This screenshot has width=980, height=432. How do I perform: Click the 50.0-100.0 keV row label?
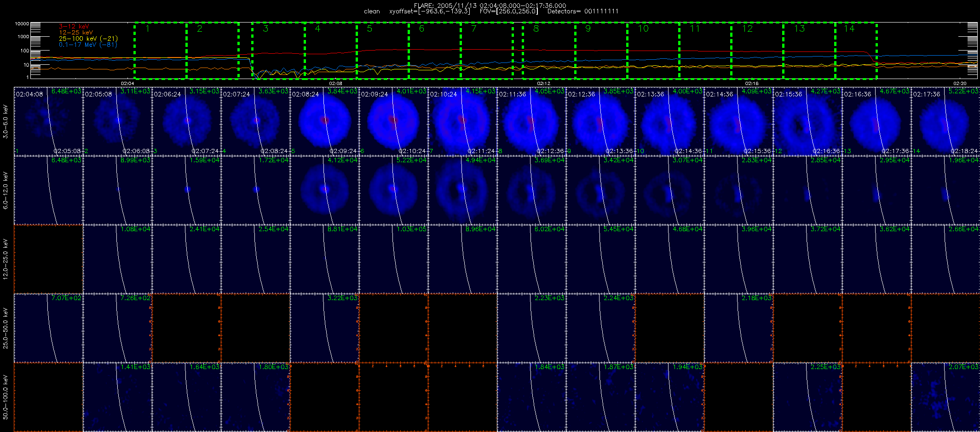[x=6, y=397]
